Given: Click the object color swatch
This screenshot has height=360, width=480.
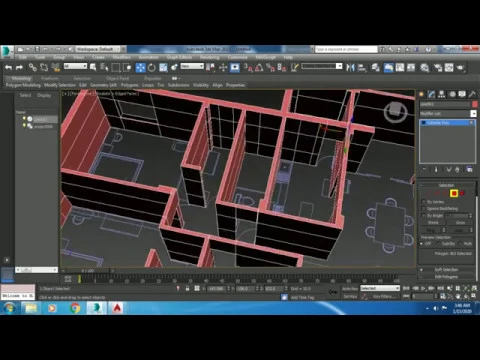Looking at the screenshot, I should click(x=475, y=104).
